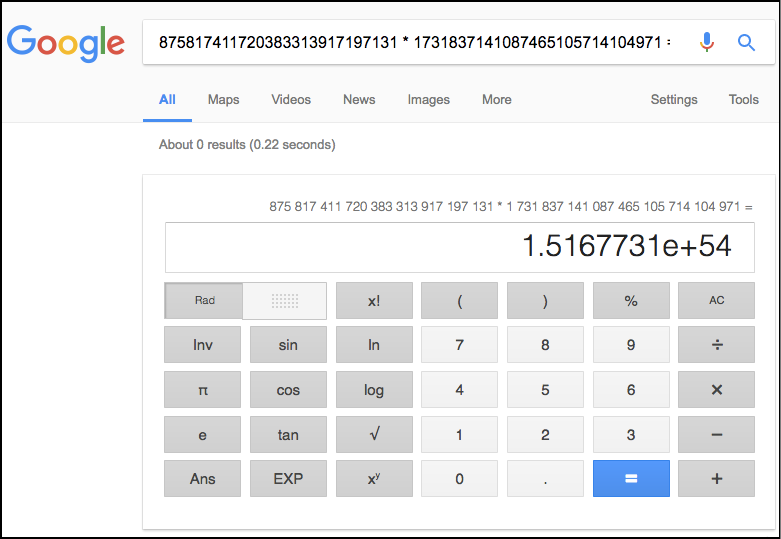The width and height of the screenshot is (781, 539).
Task: Select Rad angle mode
Action: click(204, 300)
